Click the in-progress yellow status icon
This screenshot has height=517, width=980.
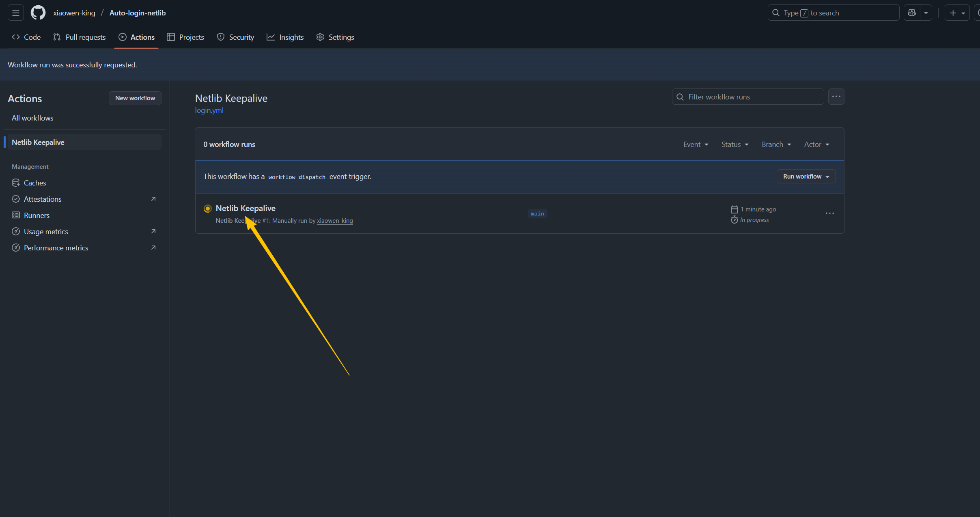coord(208,209)
